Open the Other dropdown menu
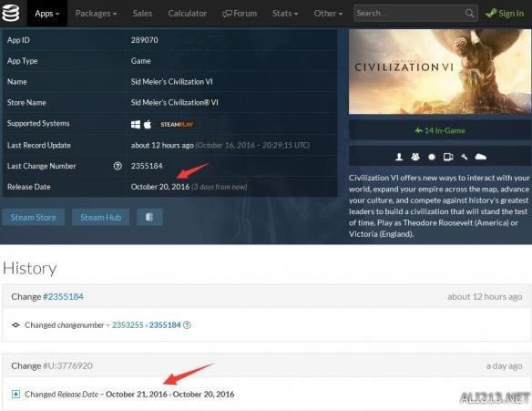 328,14
